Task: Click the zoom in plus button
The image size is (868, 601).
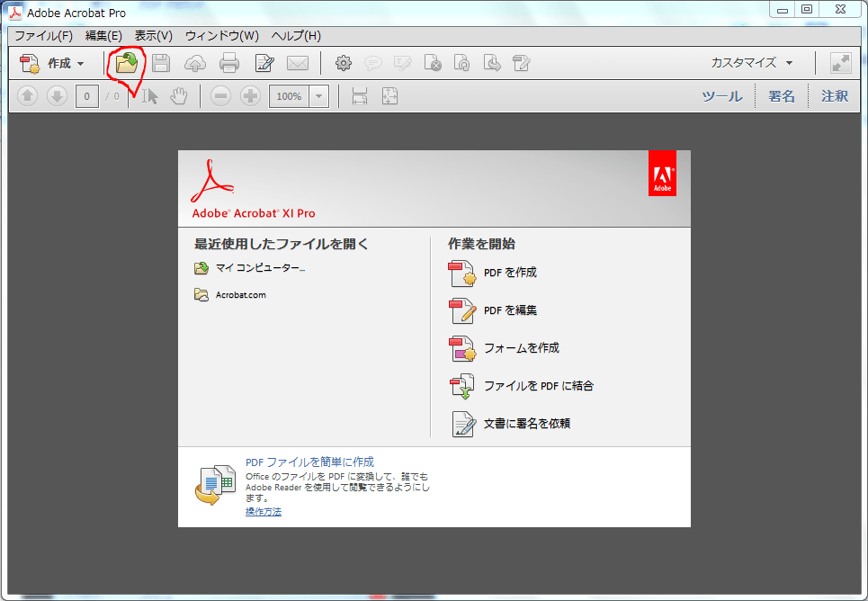Action: point(250,96)
